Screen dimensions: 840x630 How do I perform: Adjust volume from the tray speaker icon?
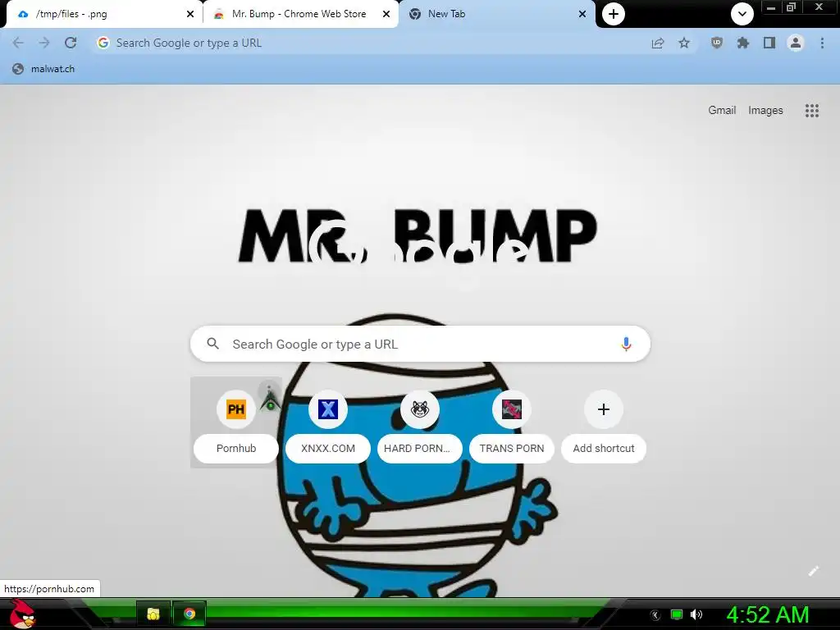tap(696, 614)
